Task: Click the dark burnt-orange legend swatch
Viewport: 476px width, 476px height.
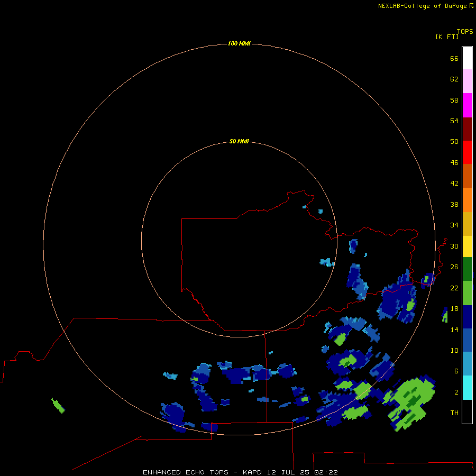Action: coord(467,176)
